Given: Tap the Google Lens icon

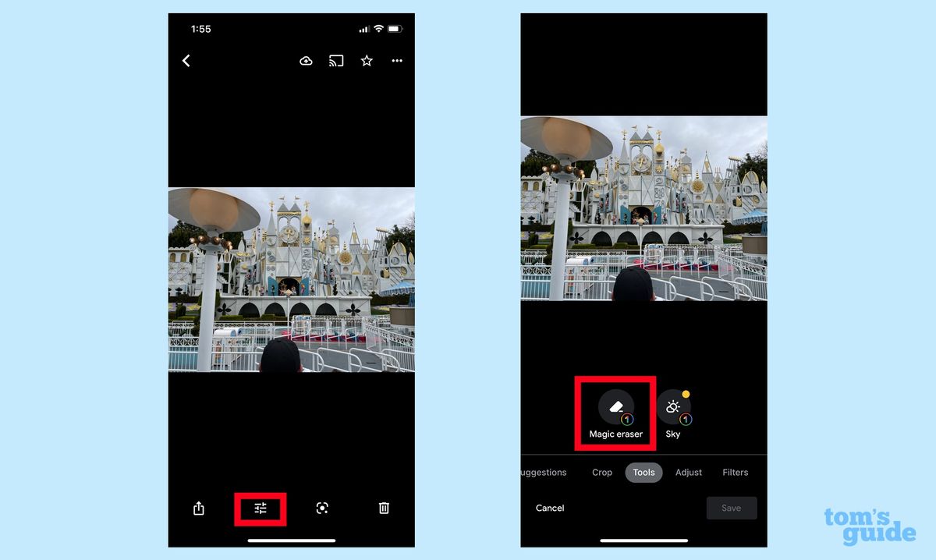Looking at the screenshot, I should (322, 508).
